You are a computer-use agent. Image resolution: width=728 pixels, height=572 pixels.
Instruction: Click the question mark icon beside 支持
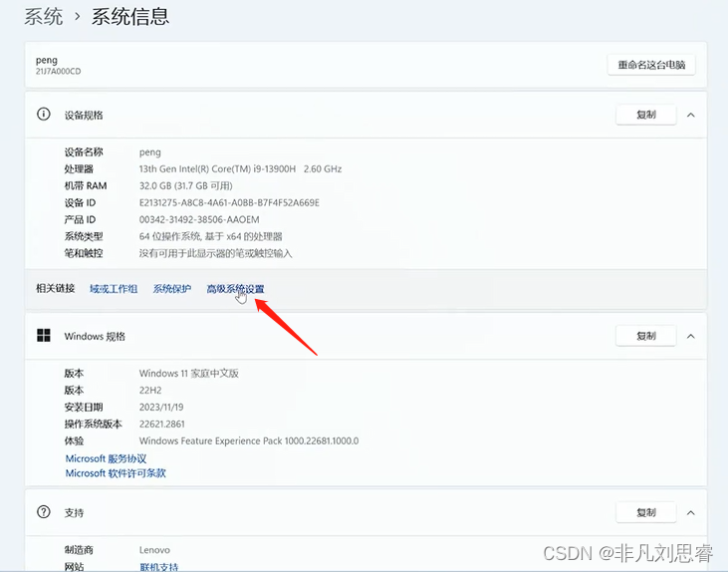coord(44,512)
